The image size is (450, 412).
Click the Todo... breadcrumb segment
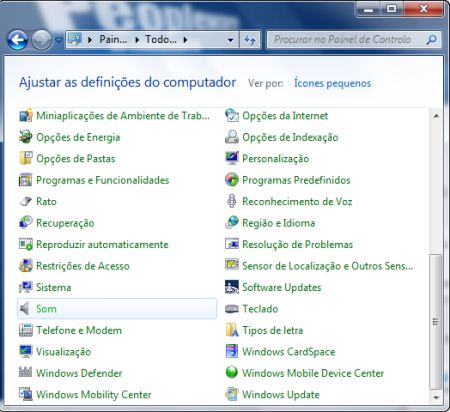[161, 40]
